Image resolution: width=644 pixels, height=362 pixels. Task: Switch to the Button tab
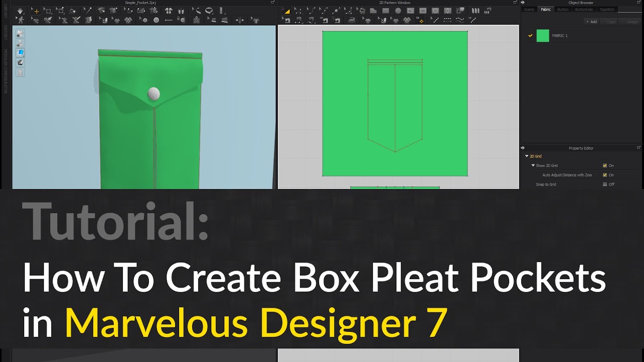click(563, 9)
